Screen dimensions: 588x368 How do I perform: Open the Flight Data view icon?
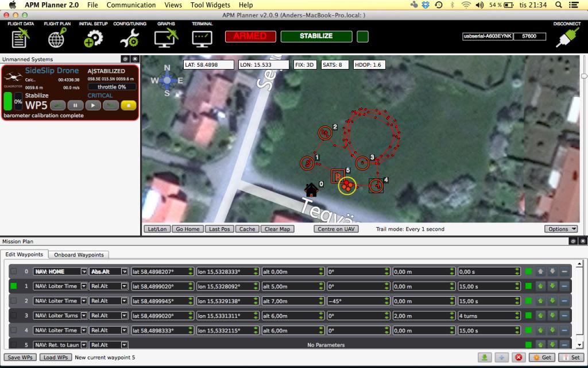coord(20,39)
